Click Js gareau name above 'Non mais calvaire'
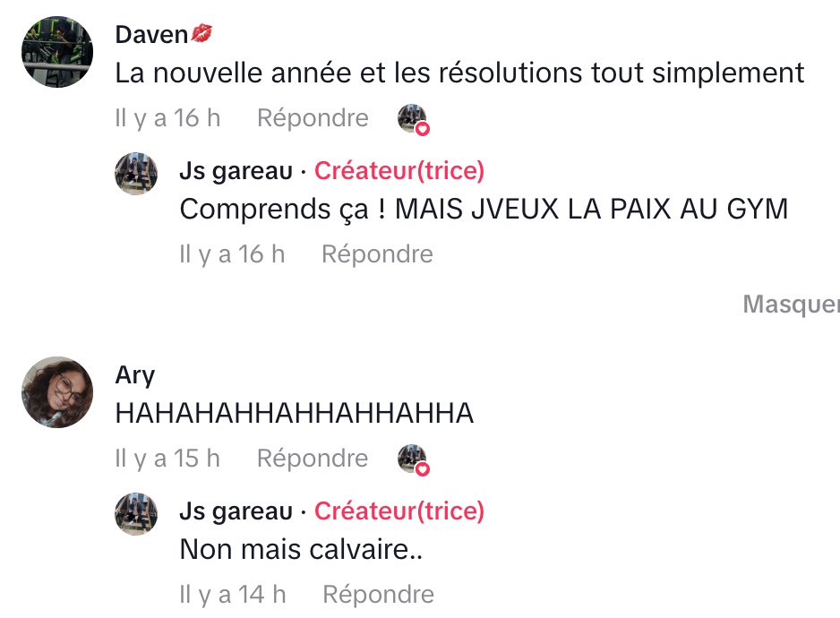Image resolution: width=840 pixels, height=618 pixels. coord(236,511)
